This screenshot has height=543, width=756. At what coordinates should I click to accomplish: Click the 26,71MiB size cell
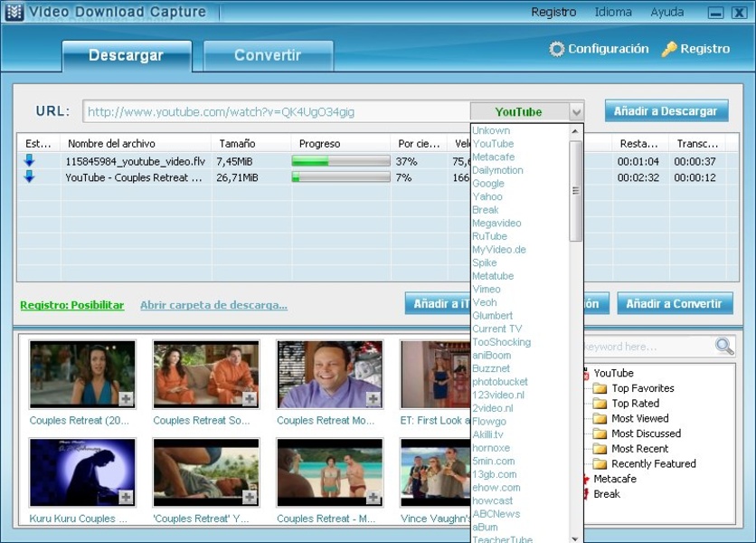(x=237, y=177)
